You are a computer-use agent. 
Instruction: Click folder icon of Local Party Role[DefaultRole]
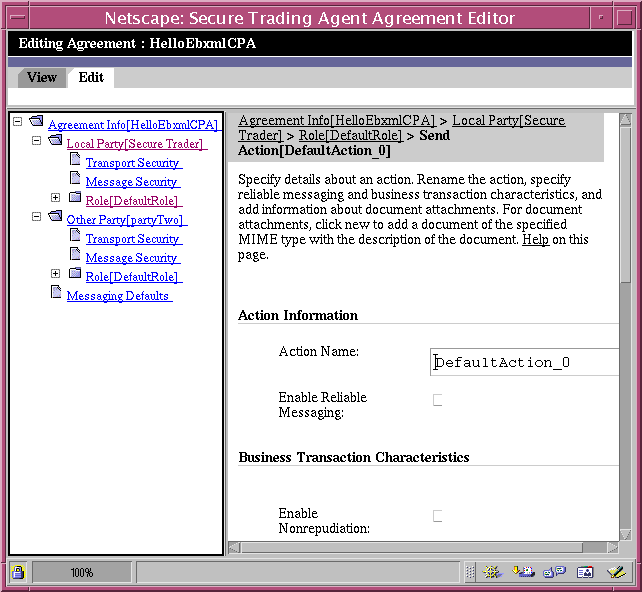75,197
